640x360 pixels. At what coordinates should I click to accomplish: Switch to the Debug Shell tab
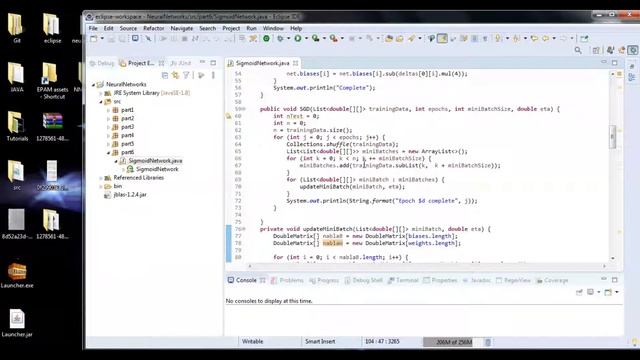click(364, 280)
